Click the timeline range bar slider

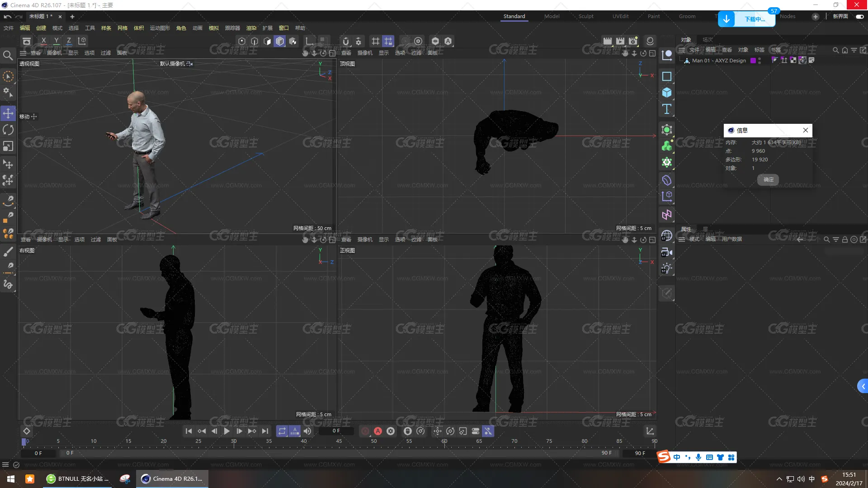(x=339, y=453)
